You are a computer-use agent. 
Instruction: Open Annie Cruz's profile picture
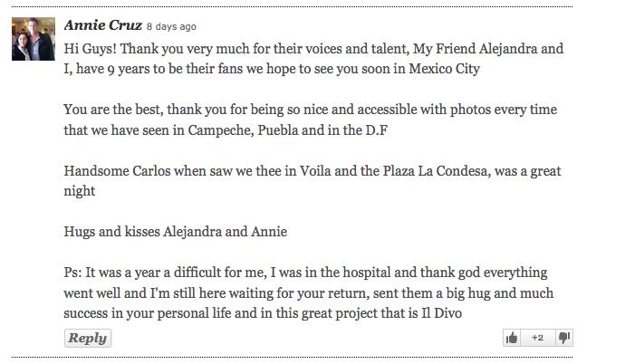34,39
